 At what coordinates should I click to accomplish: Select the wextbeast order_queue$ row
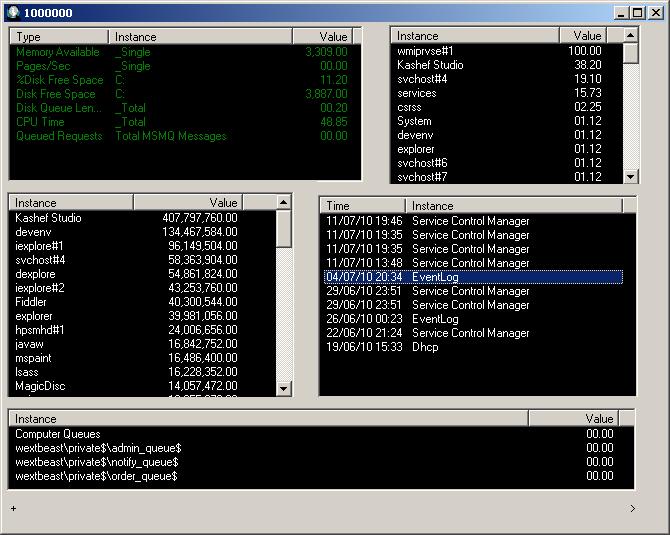(x=97, y=476)
